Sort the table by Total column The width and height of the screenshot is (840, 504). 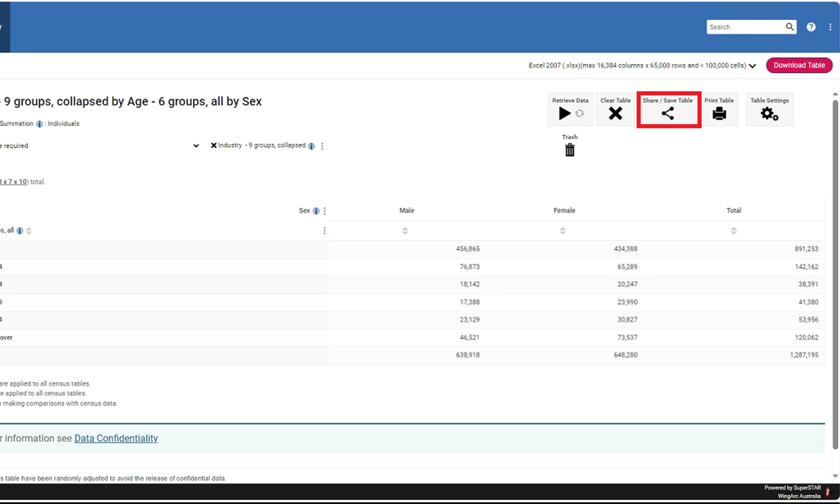(733, 231)
